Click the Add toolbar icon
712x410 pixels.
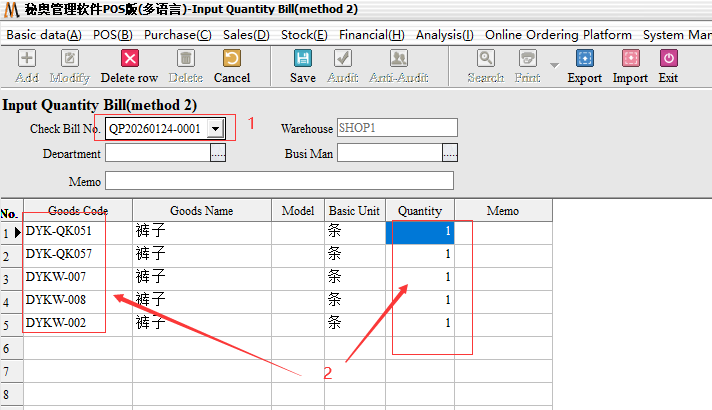pos(27,60)
